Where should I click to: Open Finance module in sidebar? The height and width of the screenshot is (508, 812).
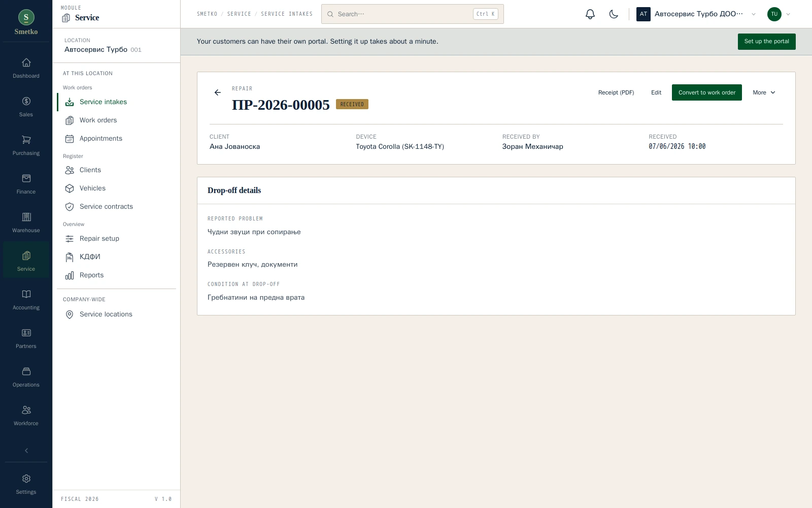coord(26,184)
